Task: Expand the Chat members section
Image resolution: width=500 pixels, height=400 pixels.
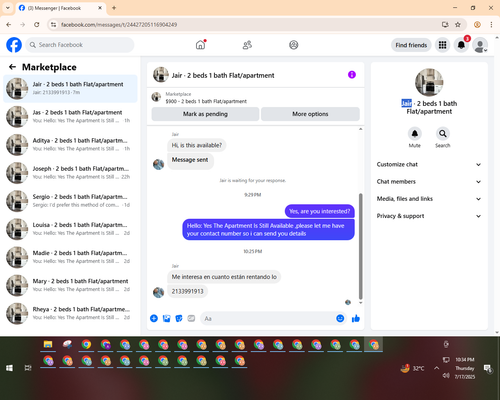Action: [x=429, y=182]
